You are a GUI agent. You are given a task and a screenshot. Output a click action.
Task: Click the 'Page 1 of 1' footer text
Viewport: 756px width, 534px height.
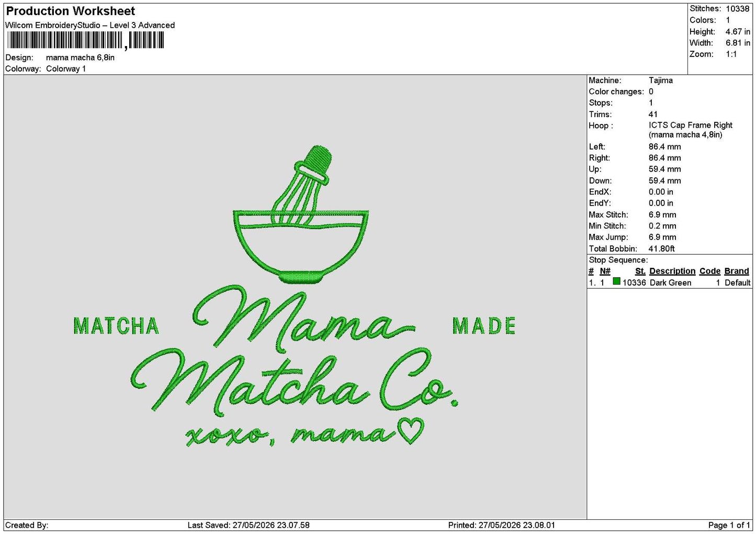click(729, 525)
